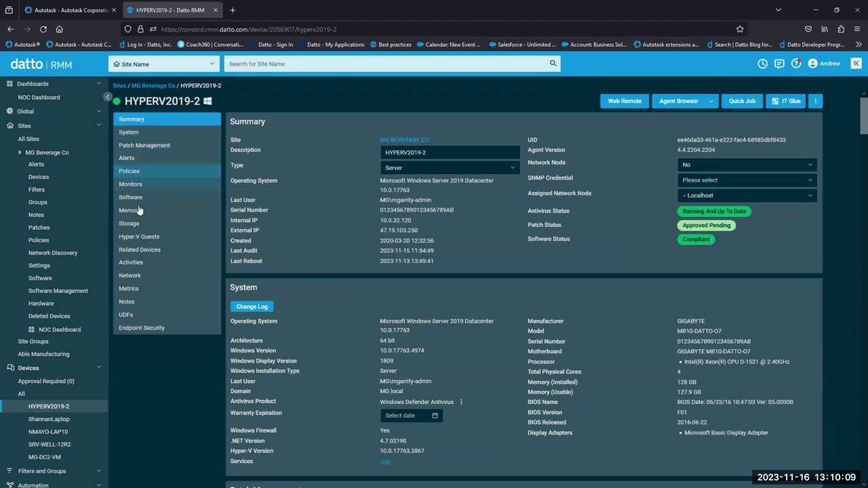This screenshot has height=488, width=868.
Task: Open the browser extensions icon
Action: coord(841,29)
